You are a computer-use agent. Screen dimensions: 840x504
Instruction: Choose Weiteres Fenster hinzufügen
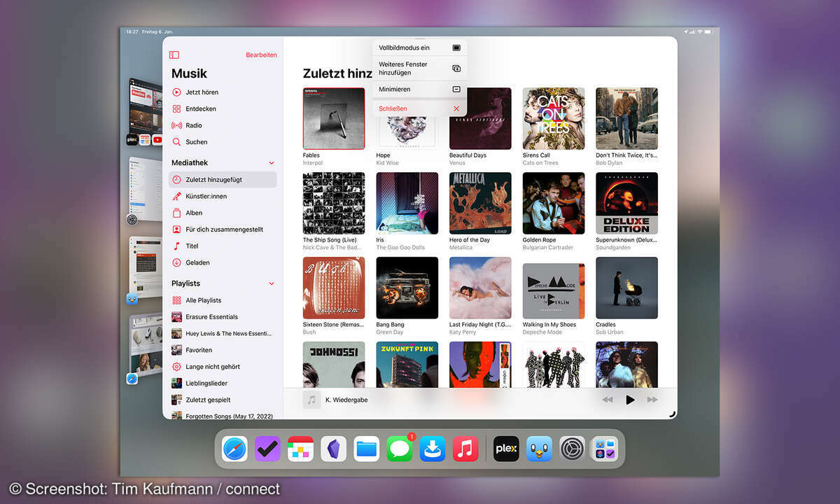[x=419, y=69]
